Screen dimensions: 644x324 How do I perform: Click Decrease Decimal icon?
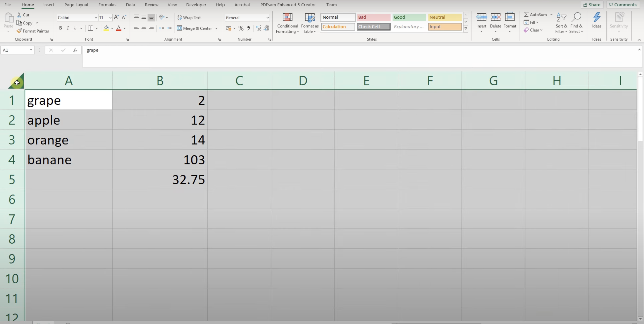tap(266, 28)
